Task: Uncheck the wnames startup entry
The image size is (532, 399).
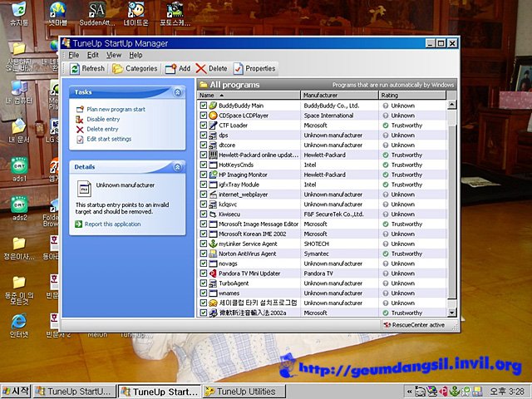Action: click(203, 293)
